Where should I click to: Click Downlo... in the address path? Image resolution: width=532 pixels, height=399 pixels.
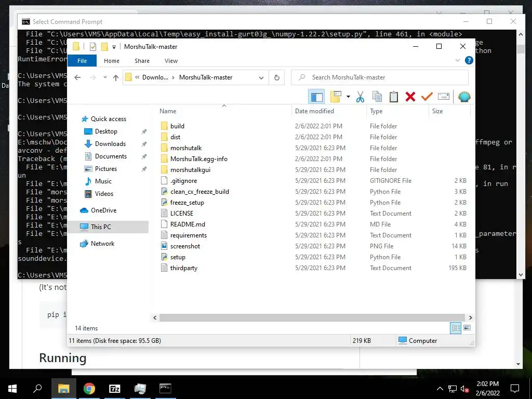coord(155,77)
